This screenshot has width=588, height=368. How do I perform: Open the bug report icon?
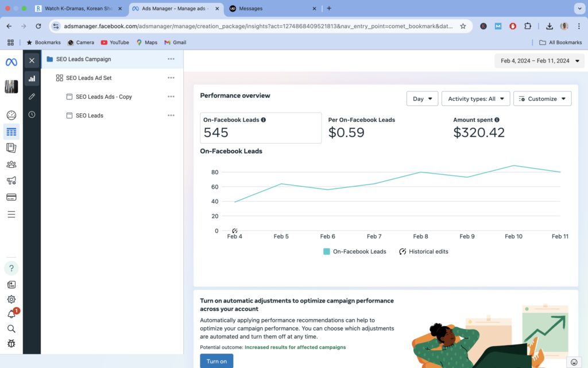coord(11,344)
